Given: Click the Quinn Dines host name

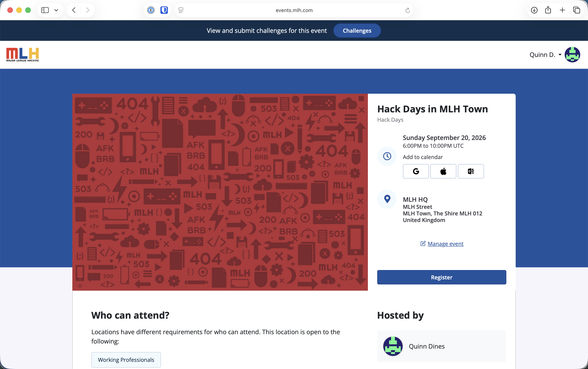Looking at the screenshot, I should tap(427, 346).
